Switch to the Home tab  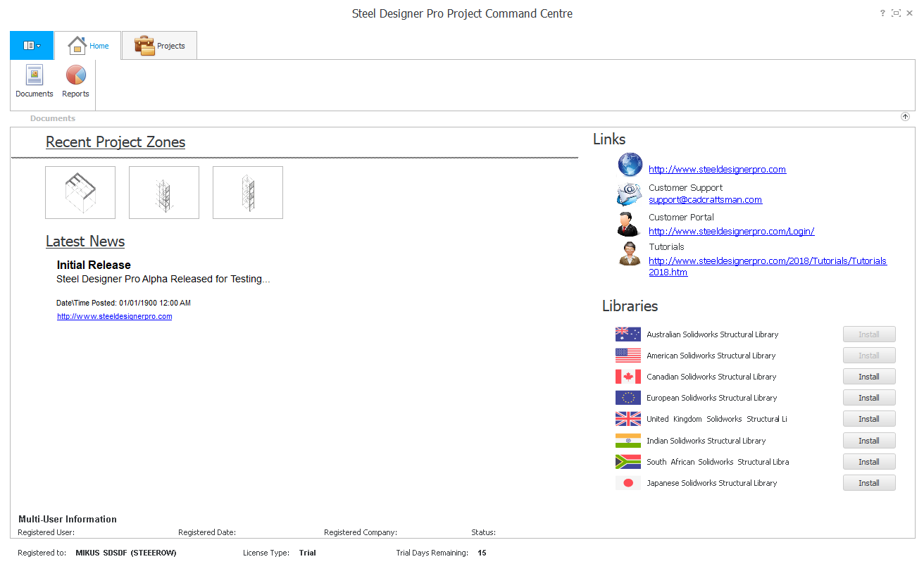(x=88, y=46)
